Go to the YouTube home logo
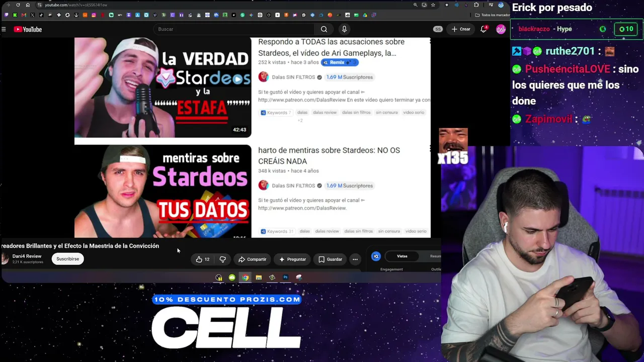 28,29
